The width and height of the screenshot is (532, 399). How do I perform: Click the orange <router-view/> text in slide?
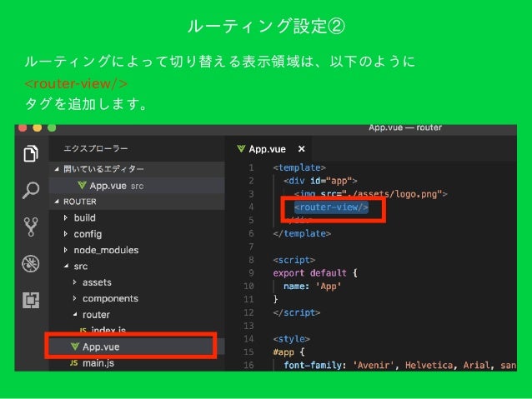pyautogui.click(x=76, y=83)
